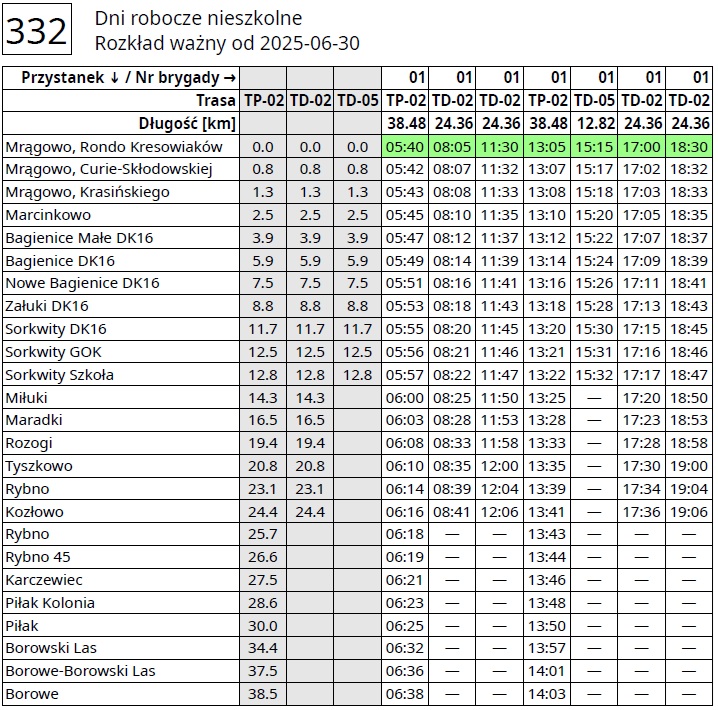This screenshot has height=710, width=718.
Task: Select stop 'Bagienice Małe DK16'
Action: tap(79, 238)
